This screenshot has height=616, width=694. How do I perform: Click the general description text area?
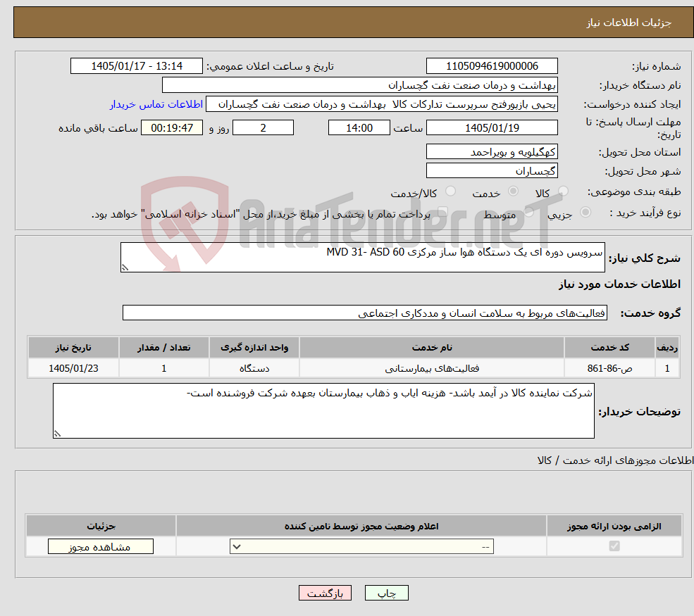click(362, 257)
